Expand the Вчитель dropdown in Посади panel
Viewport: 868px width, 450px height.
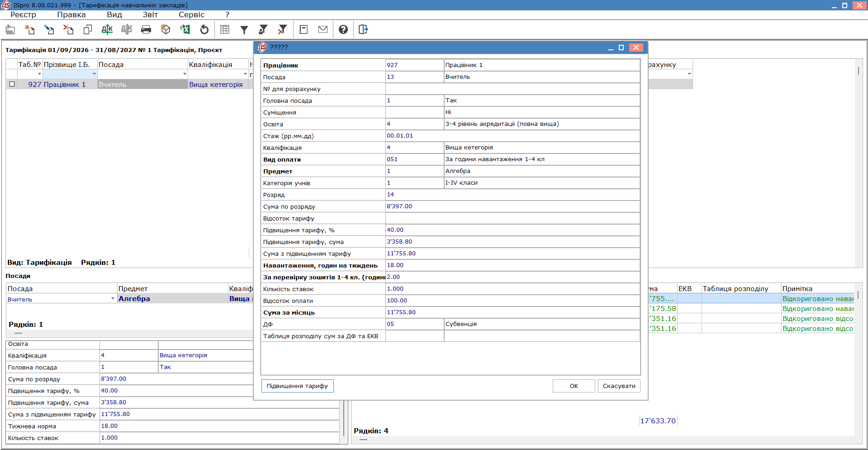(113, 299)
